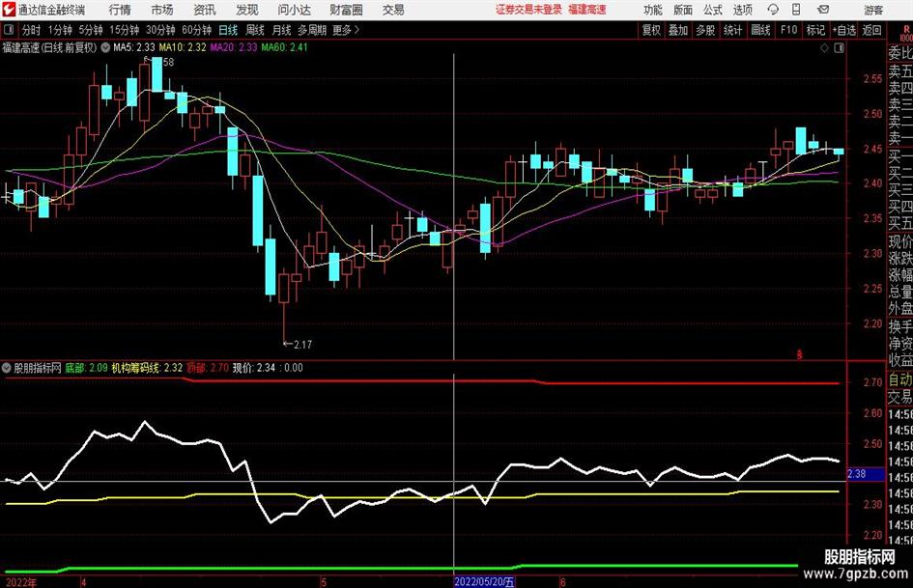The width and height of the screenshot is (913, 588).
Task: Open the mobile phone icon in the title bar
Action: [x=796, y=10]
